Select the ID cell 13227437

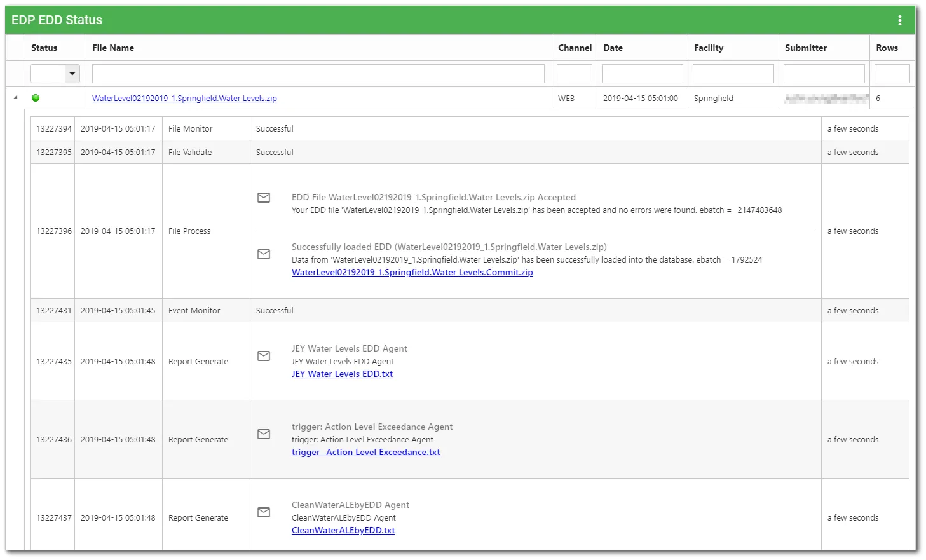[54, 517]
